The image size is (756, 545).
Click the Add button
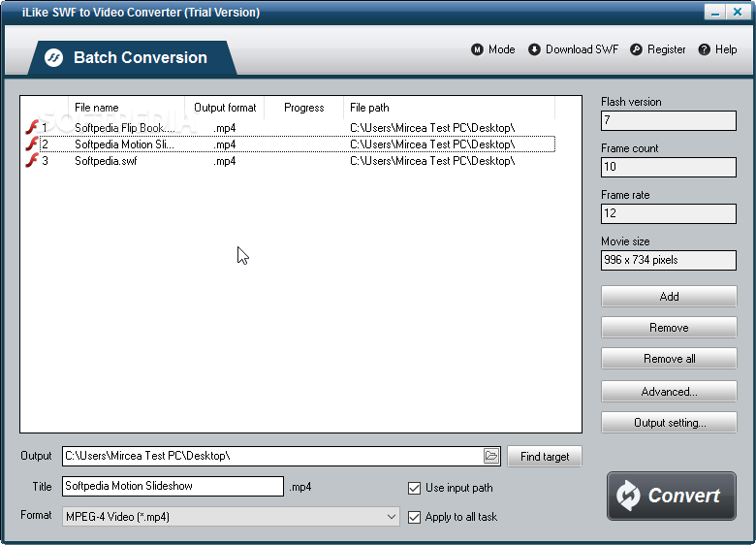669,296
